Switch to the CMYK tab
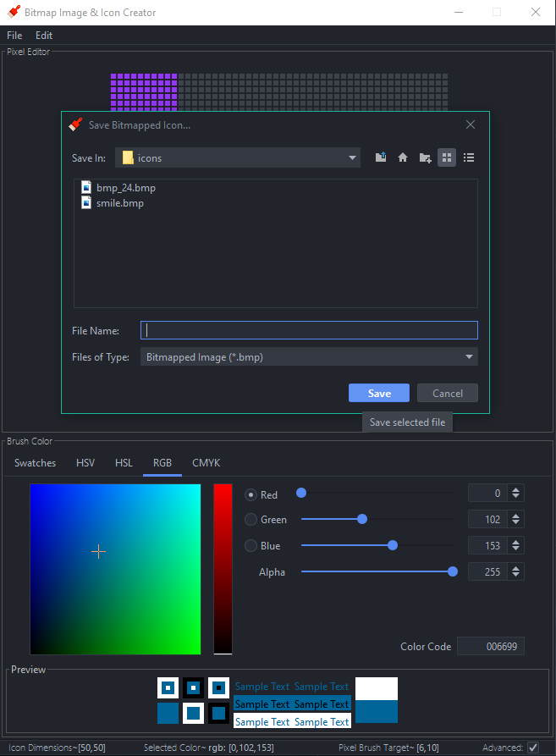The height and width of the screenshot is (756, 556). (x=206, y=463)
